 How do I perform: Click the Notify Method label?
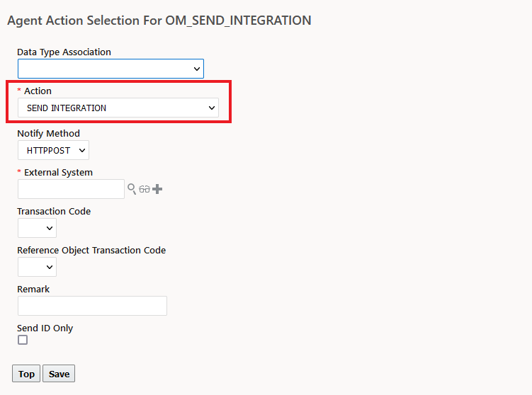pyautogui.click(x=48, y=133)
